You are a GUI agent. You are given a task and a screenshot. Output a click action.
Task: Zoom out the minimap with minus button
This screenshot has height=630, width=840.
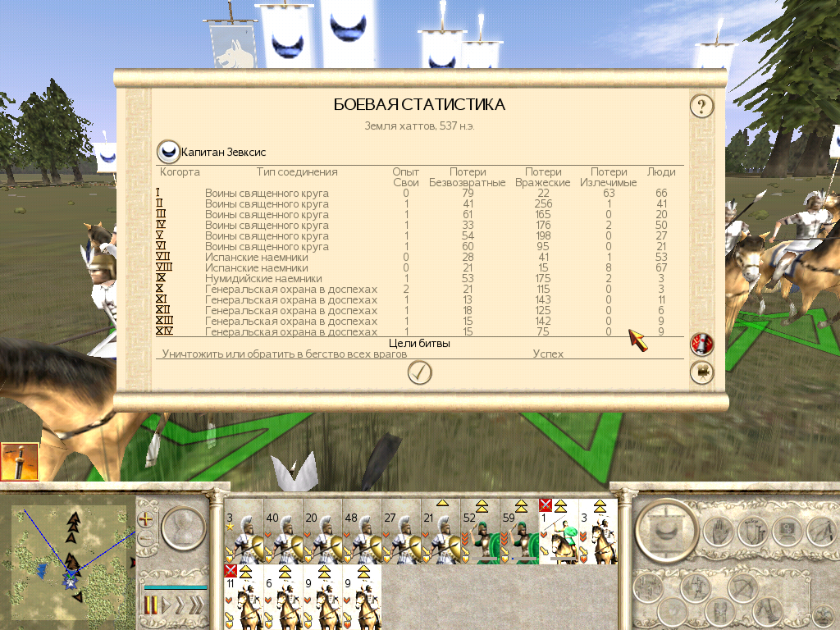(x=145, y=536)
